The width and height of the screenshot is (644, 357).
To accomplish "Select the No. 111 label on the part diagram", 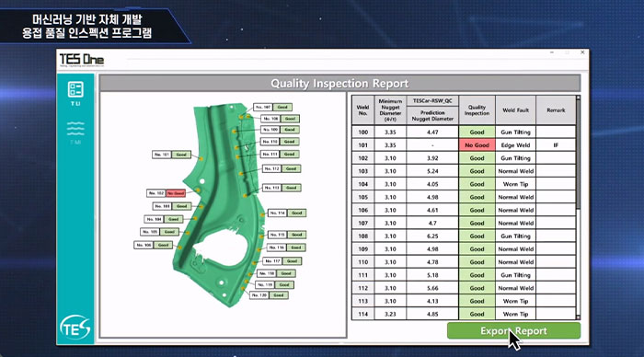I will 280,154.
